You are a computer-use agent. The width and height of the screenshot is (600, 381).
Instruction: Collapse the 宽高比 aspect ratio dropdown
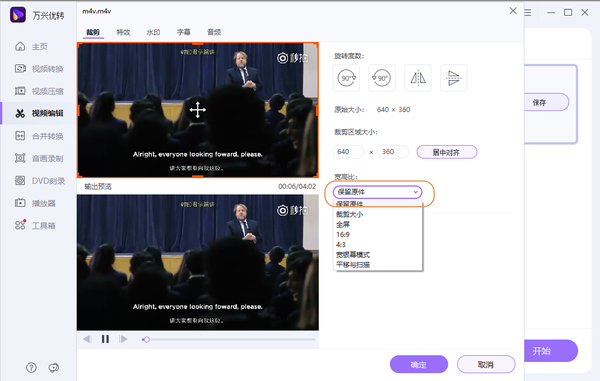coord(377,192)
